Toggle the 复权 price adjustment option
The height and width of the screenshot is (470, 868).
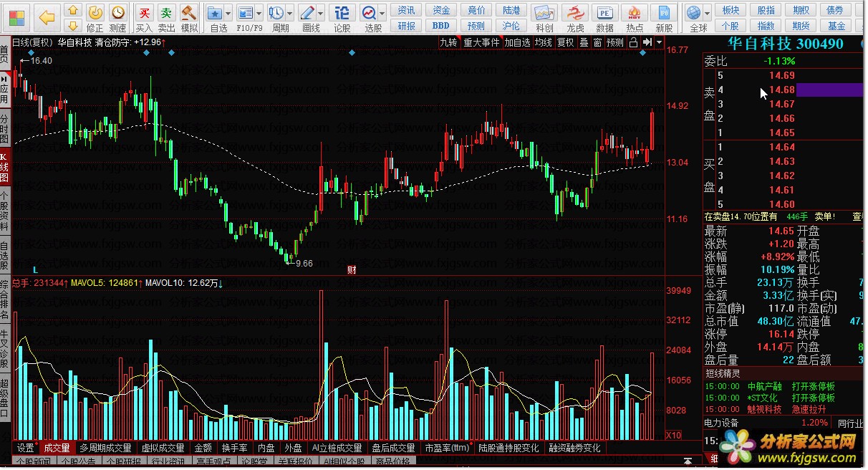[566, 42]
